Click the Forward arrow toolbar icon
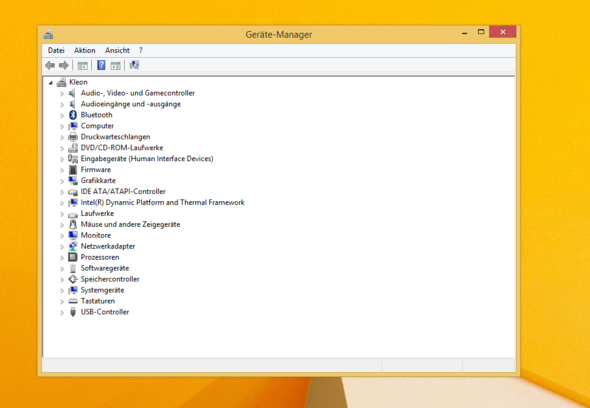This screenshot has height=408, width=590. coord(64,65)
